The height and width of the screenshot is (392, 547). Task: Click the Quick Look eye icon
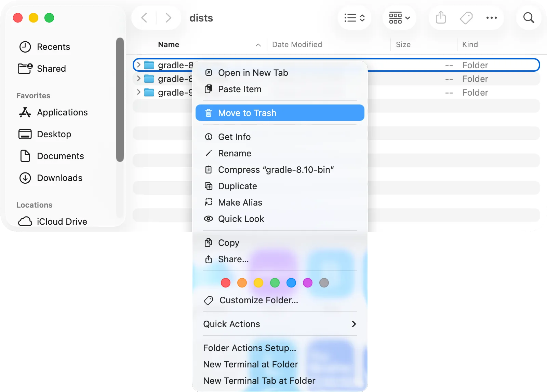209,219
